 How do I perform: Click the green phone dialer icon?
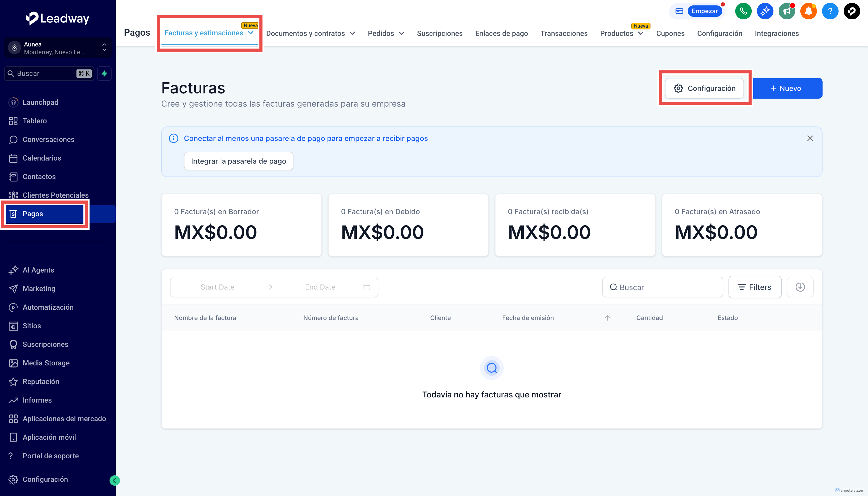pyautogui.click(x=743, y=11)
